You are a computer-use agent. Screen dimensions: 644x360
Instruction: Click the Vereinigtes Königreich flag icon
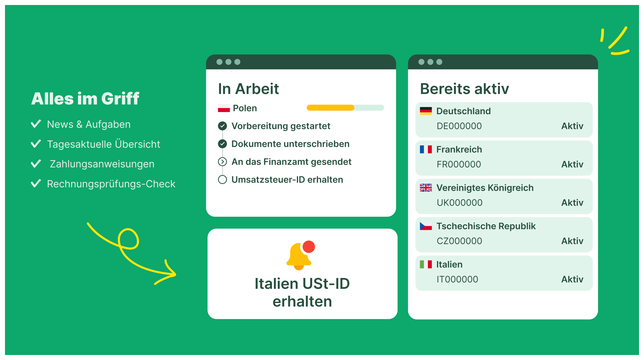[426, 188]
